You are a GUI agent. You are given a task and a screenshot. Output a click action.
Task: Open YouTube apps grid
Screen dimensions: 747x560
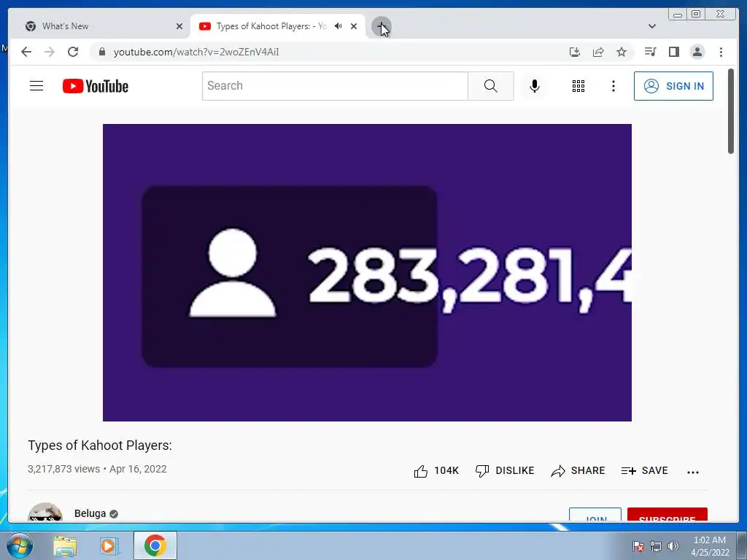[x=578, y=86]
